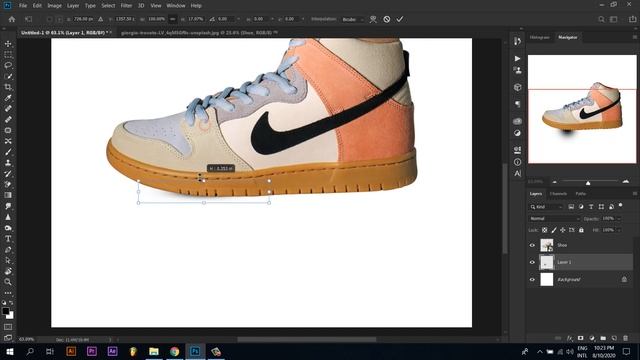Hide Layer 1 visibility eye
640x360 pixels.
[x=532, y=262]
